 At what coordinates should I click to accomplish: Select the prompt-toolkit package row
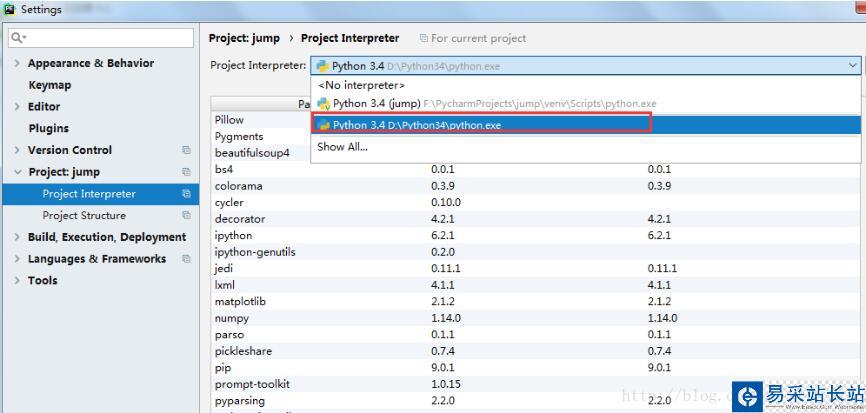pyautogui.click(x=536, y=384)
